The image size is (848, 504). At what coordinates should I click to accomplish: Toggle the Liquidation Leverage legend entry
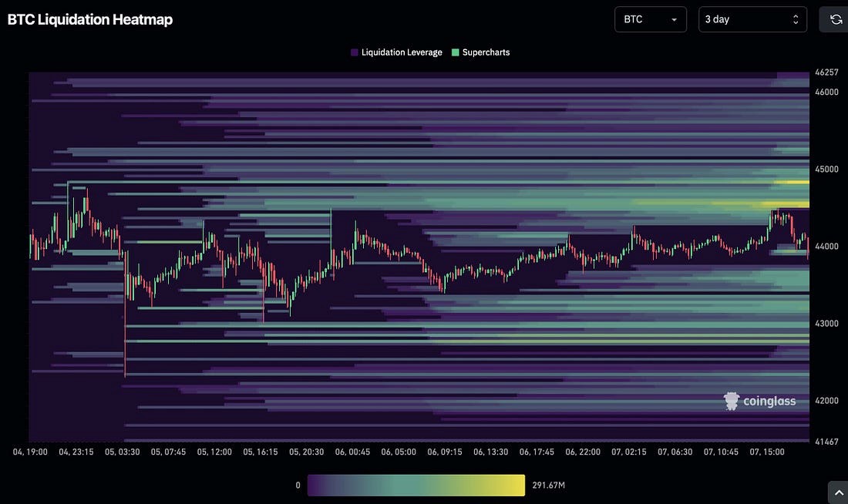pos(396,52)
